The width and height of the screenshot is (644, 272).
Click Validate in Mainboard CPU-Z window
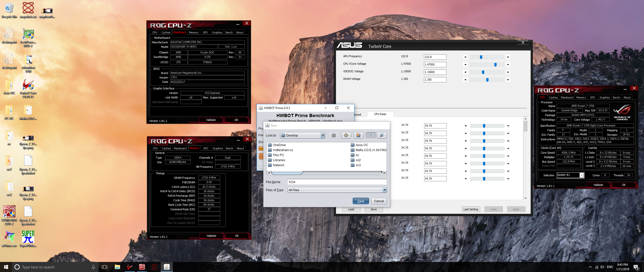pos(211,120)
